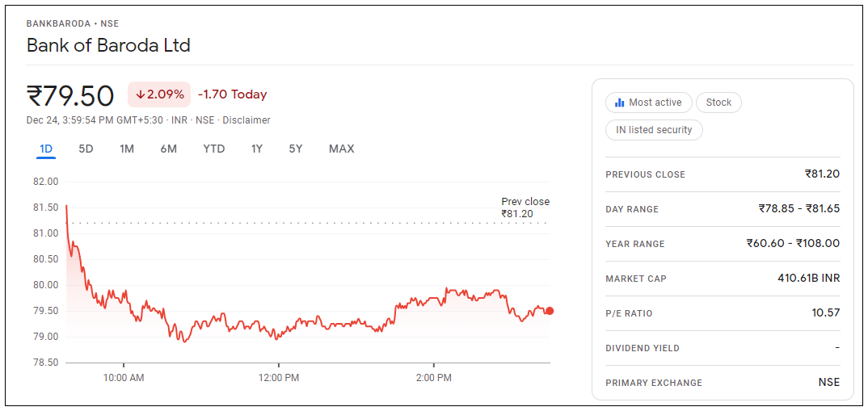Switch to 1Y chart view
Screen dimensions: 868x411
point(257,149)
